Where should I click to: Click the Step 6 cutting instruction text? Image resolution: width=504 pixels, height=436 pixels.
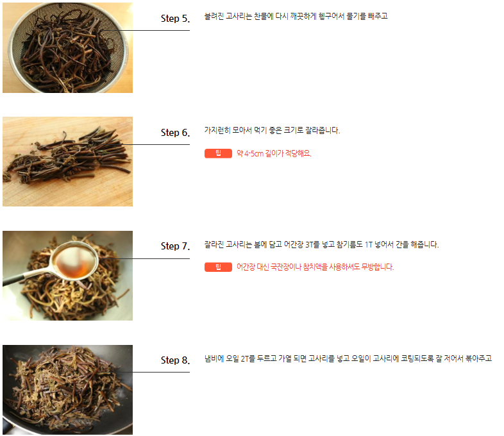273,130
